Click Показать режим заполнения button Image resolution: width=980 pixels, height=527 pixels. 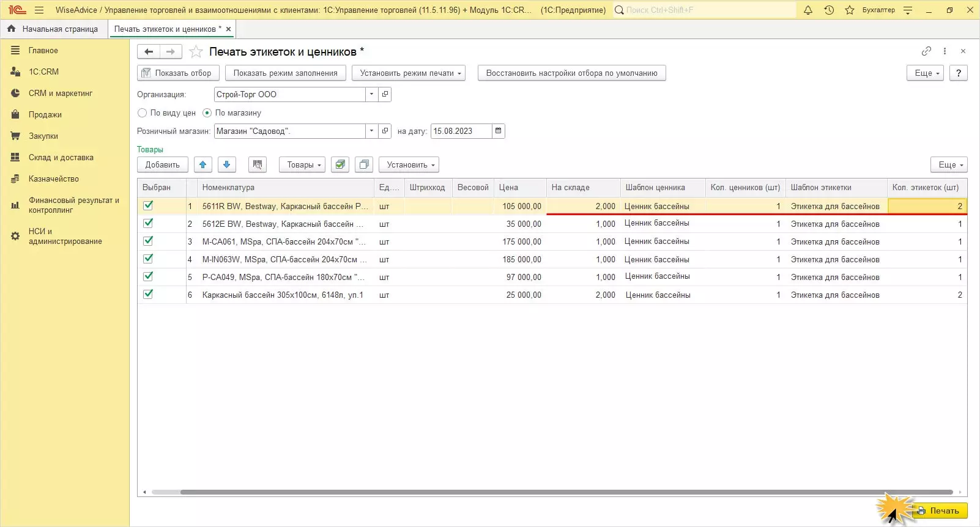pos(285,73)
